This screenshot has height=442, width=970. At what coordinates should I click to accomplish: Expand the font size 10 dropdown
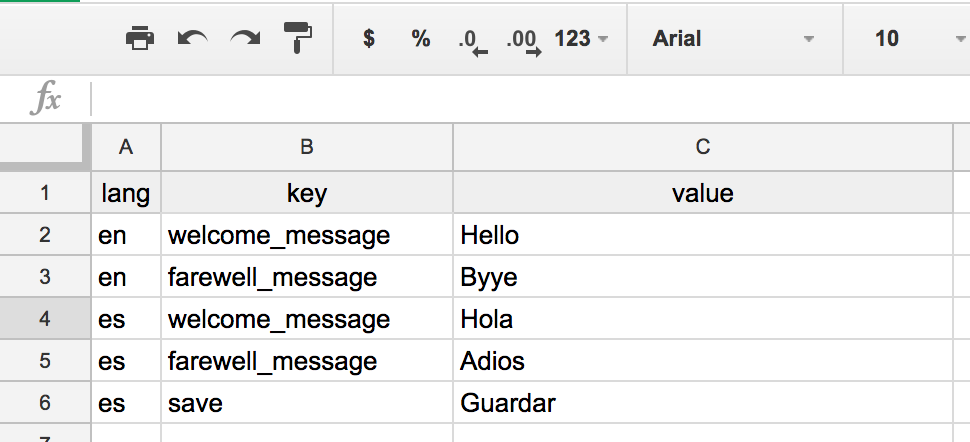tap(908, 39)
